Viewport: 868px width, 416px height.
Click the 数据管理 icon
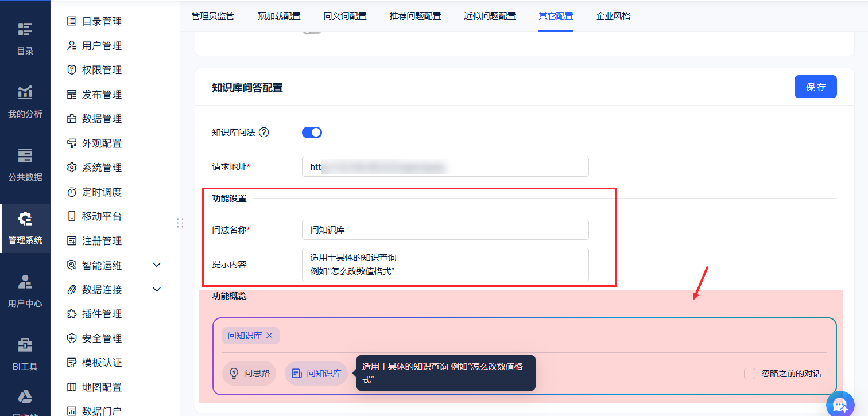pyautogui.click(x=72, y=119)
